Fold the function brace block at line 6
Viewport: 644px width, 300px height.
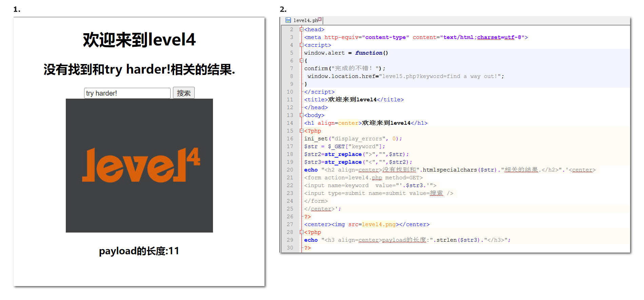[301, 61]
